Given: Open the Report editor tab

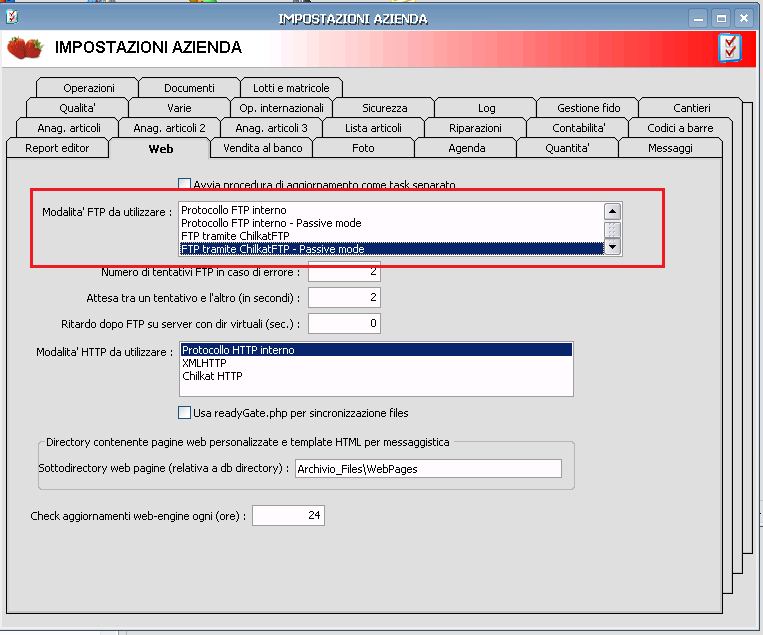Looking at the screenshot, I should (x=57, y=148).
